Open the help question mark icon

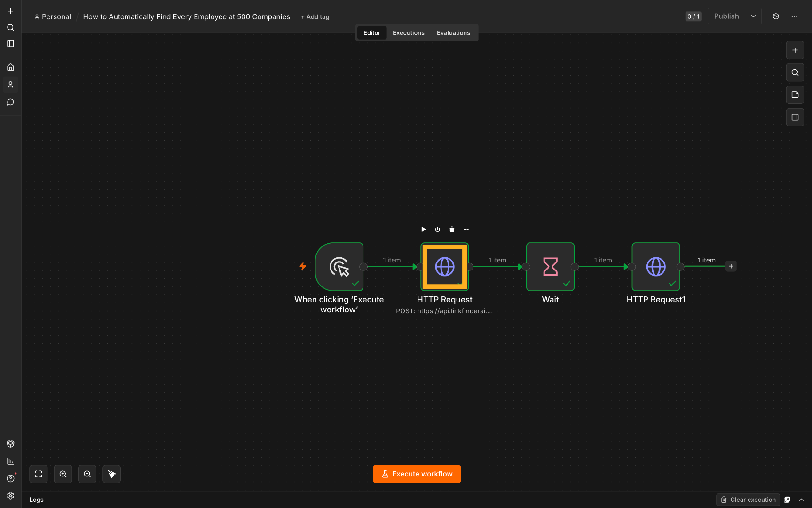click(10, 478)
